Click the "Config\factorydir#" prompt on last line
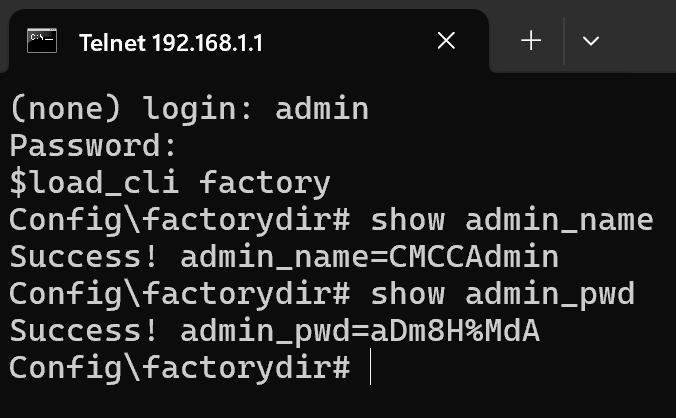 (179, 368)
